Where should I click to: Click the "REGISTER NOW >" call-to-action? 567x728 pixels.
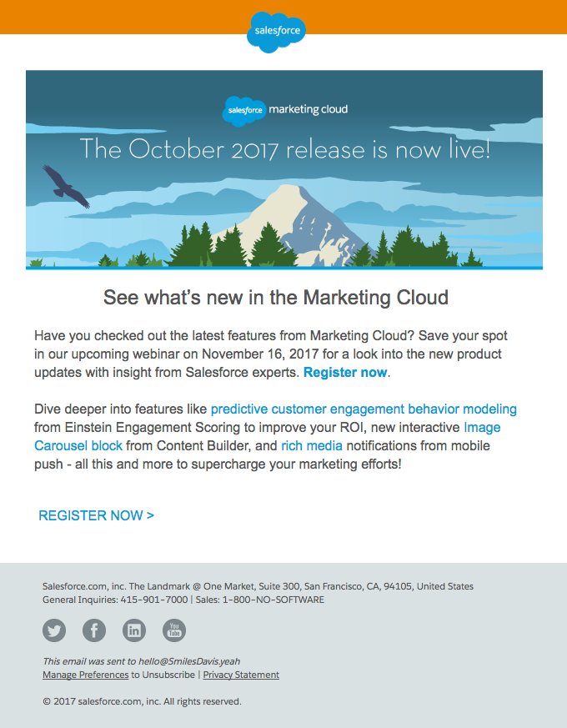[x=96, y=515]
